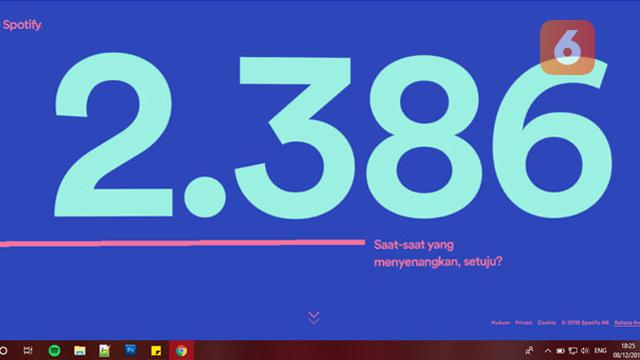Click the double-chevron scroll down arrow

(313, 318)
